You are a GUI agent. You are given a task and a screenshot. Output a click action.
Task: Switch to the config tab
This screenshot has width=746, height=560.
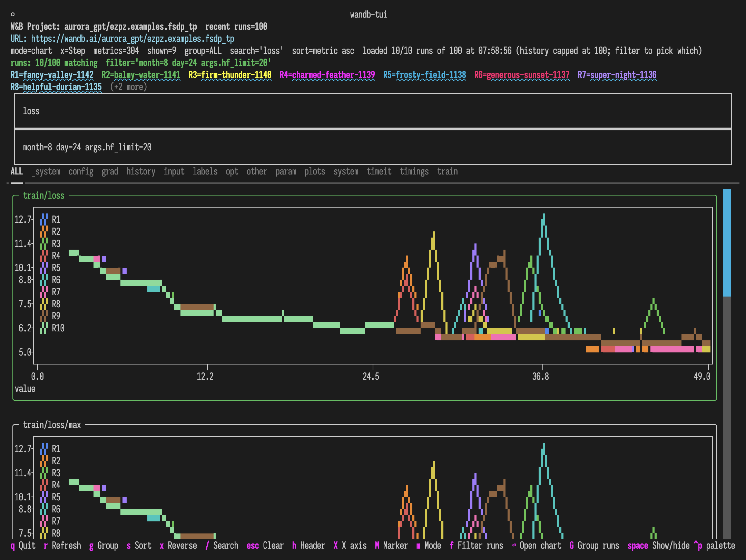tap(81, 171)
